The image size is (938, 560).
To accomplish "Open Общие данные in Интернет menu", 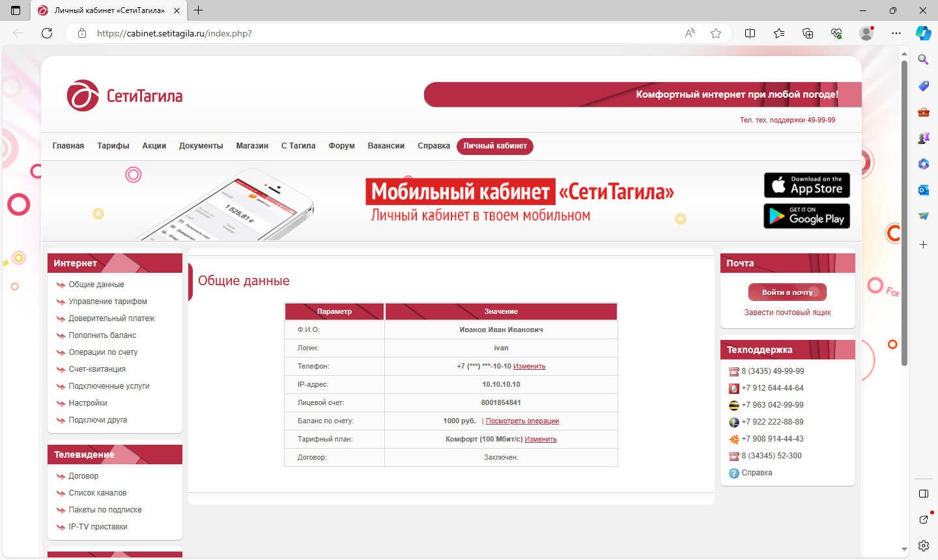I will [96, 285].
